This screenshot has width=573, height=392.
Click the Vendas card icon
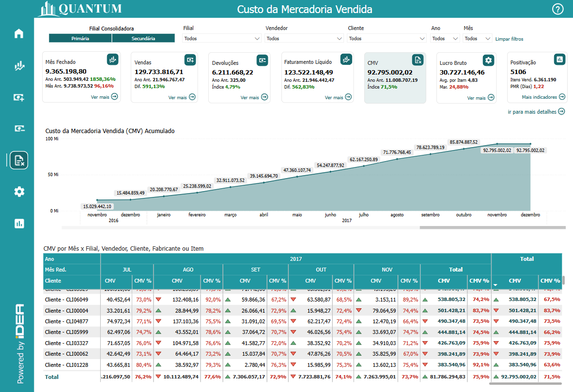tap(190, 60)
